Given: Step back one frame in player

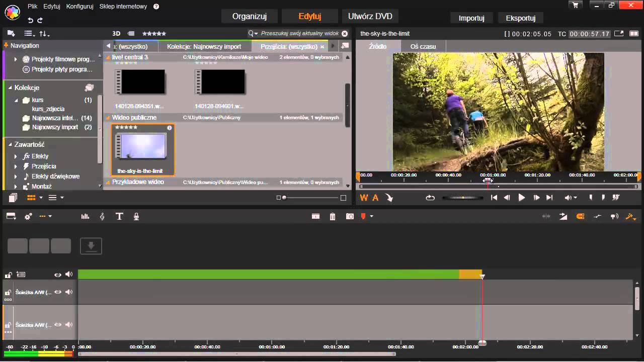Looking at the screenshot, I should (x=507, y=198).
